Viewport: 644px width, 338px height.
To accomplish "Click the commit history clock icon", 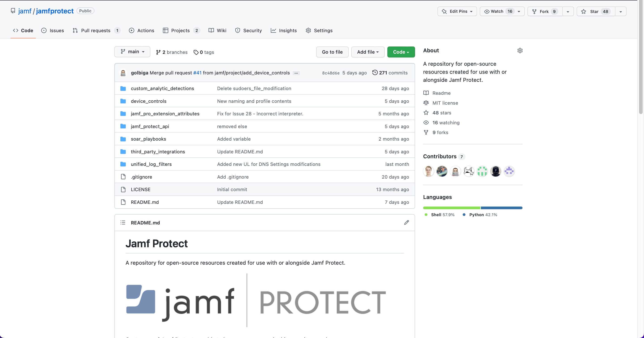I will point(375,72).
